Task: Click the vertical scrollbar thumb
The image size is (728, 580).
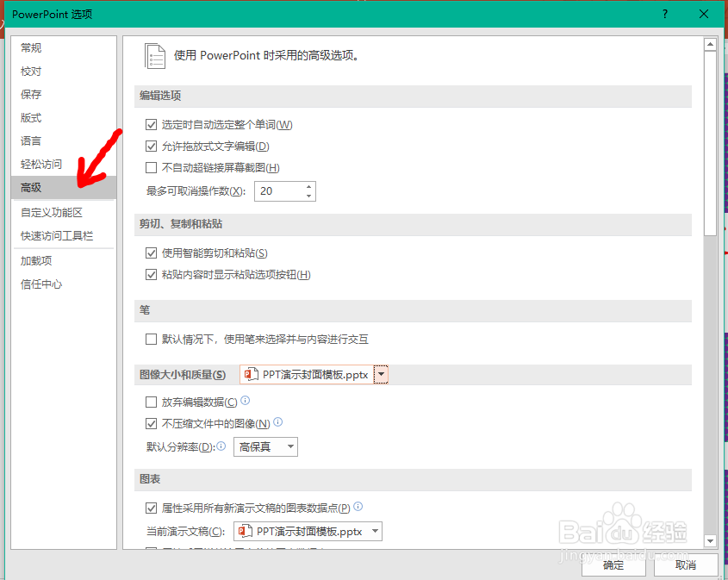Action: tap(710, 143)
